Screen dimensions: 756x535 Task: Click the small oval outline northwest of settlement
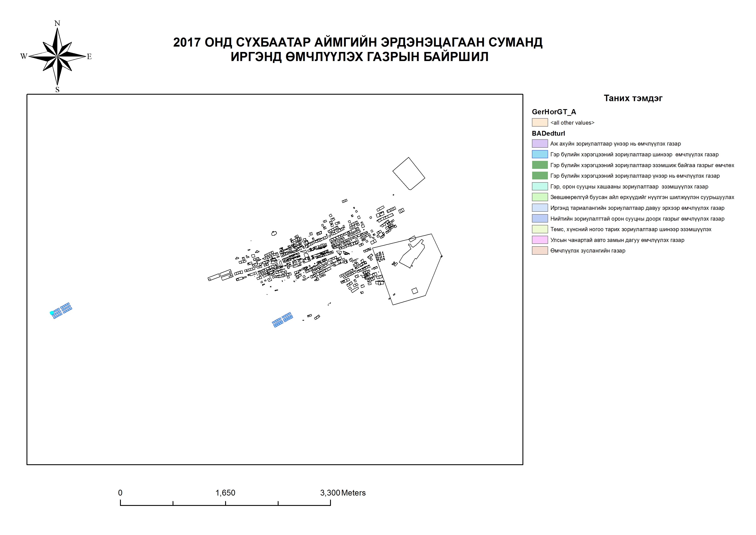pyautogui.click(x=274, y=233)
